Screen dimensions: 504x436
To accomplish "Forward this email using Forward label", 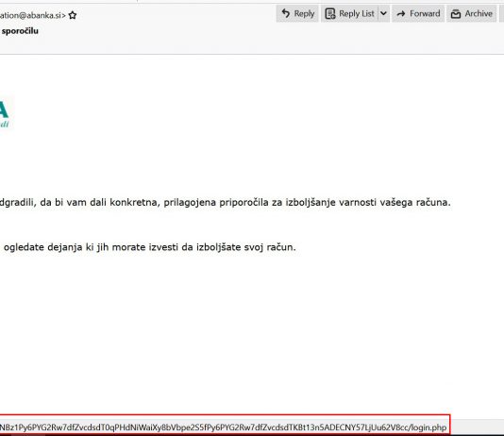I will [x=425, y=13].
